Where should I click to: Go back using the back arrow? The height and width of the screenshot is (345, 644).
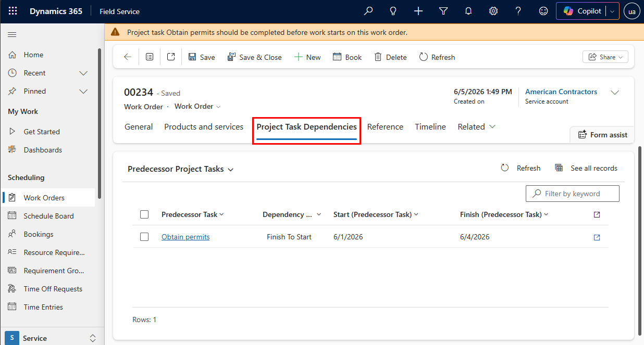(128, 57)
